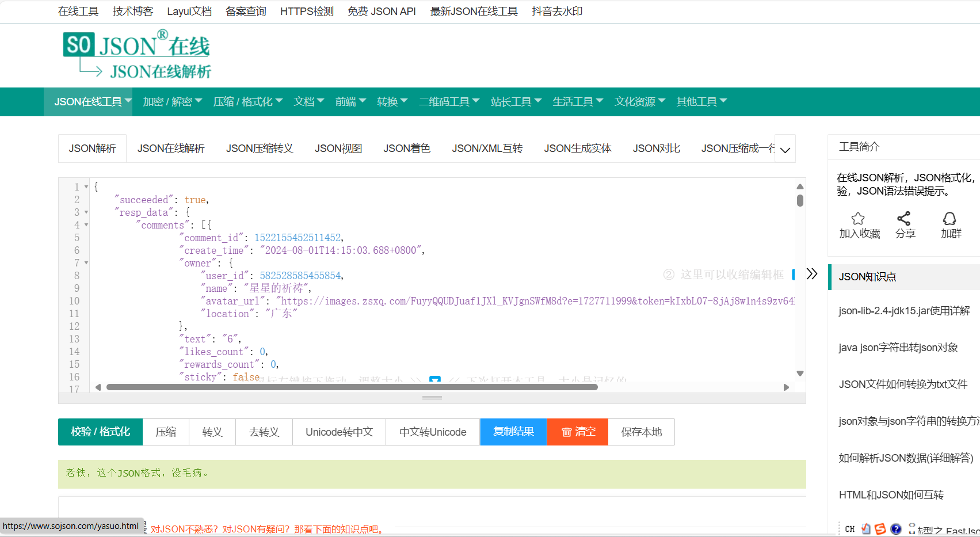
Task: Collapse the comments fold at line 4
Action: pyautogui.click(x=86, y=225)
